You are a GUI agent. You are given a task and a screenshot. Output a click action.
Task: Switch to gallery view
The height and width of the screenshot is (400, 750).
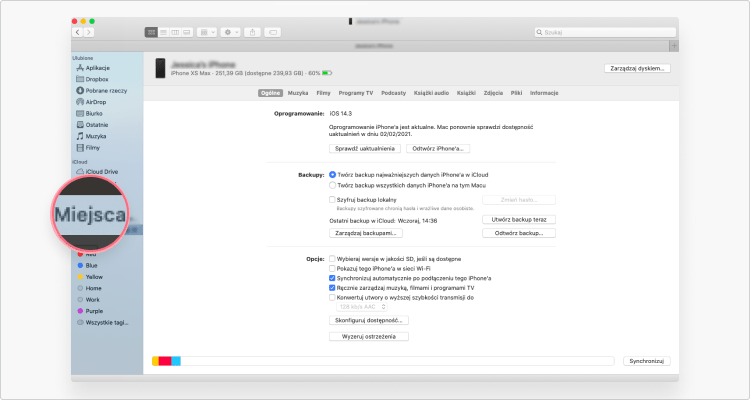pyautogui.click(x=187, y=32)
